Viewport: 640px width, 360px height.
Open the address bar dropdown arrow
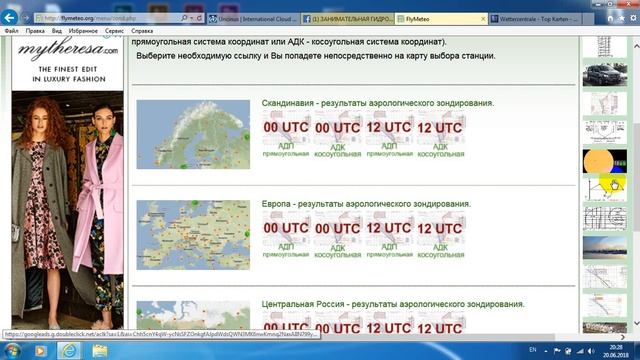[x=191, y=18]
